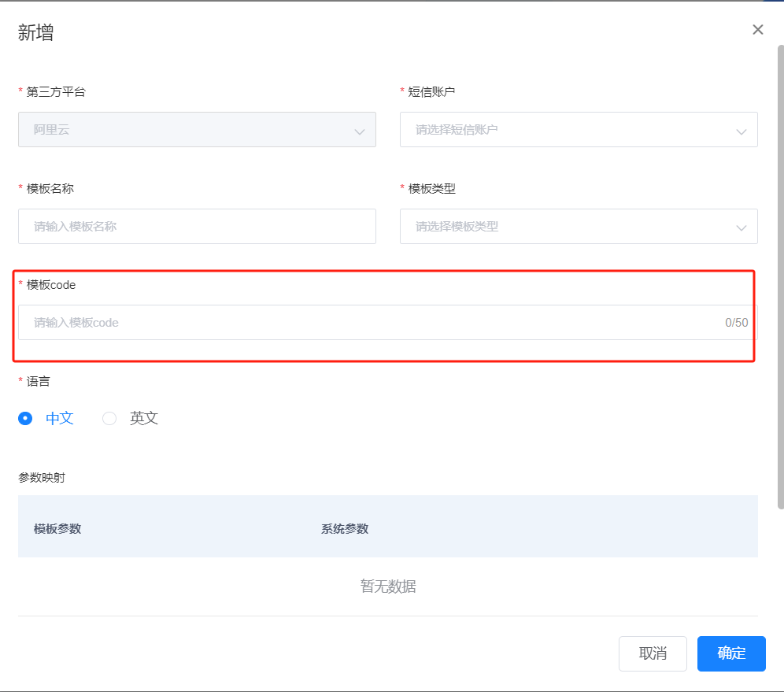Click the 0/50 character counter
784x692 pixels.
click(736, 323)
